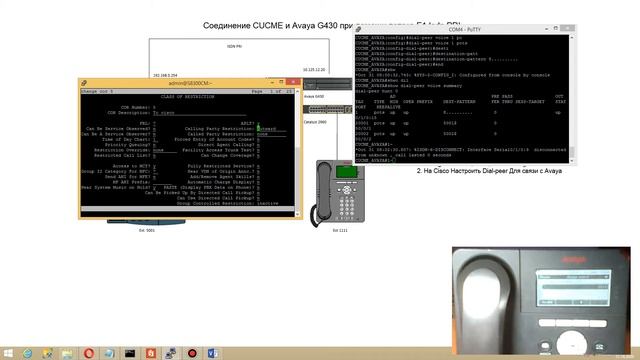Open the Word icon in the taskbar
640x360 pixels.
(x=213, y=353)
